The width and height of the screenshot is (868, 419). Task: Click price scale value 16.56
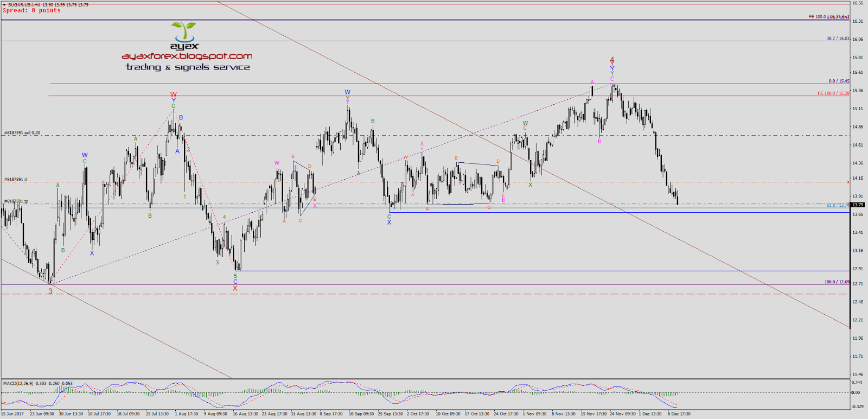pos(857,3)
